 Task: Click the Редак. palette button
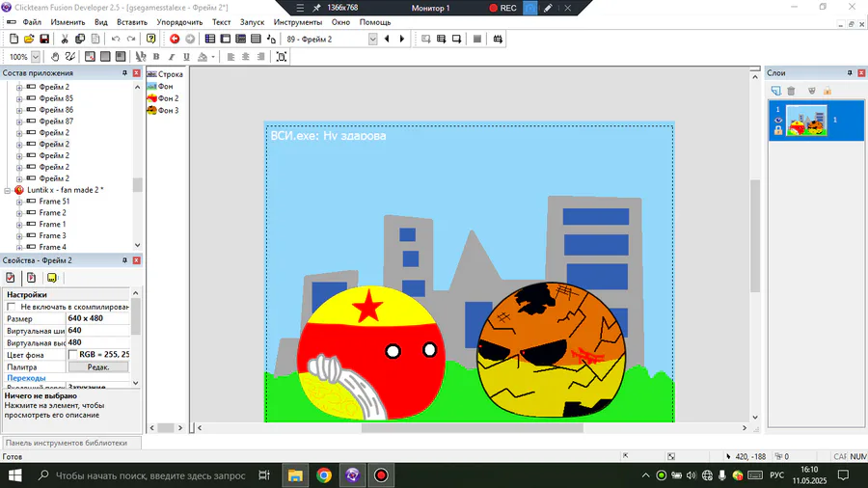tap(98, 366)
